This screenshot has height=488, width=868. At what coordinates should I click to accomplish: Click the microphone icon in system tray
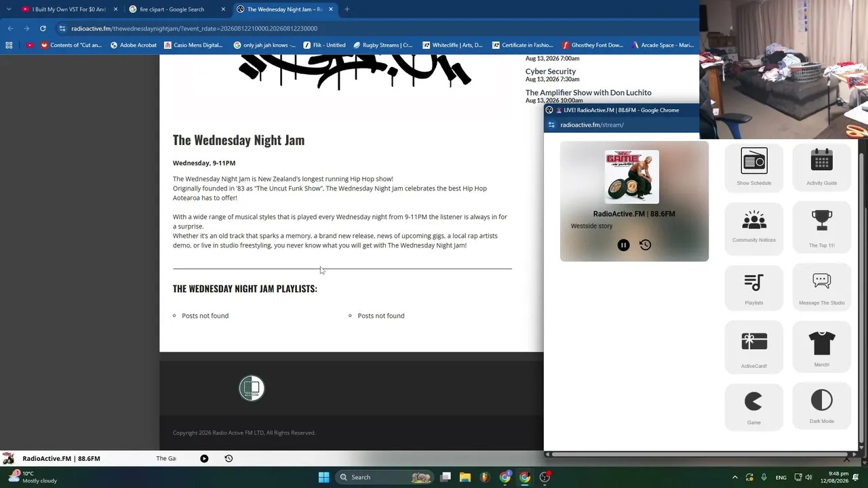764,477
